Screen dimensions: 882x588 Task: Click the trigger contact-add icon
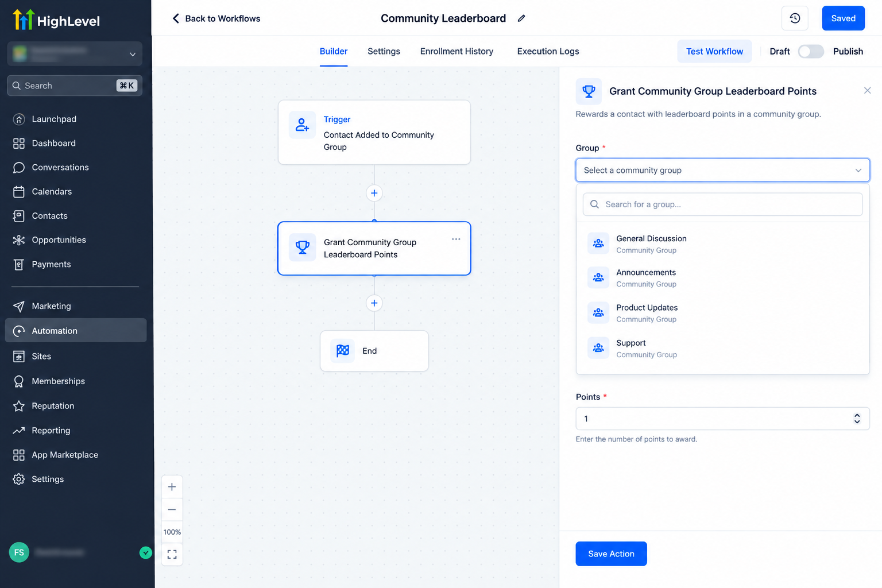[x=303, y=125]
